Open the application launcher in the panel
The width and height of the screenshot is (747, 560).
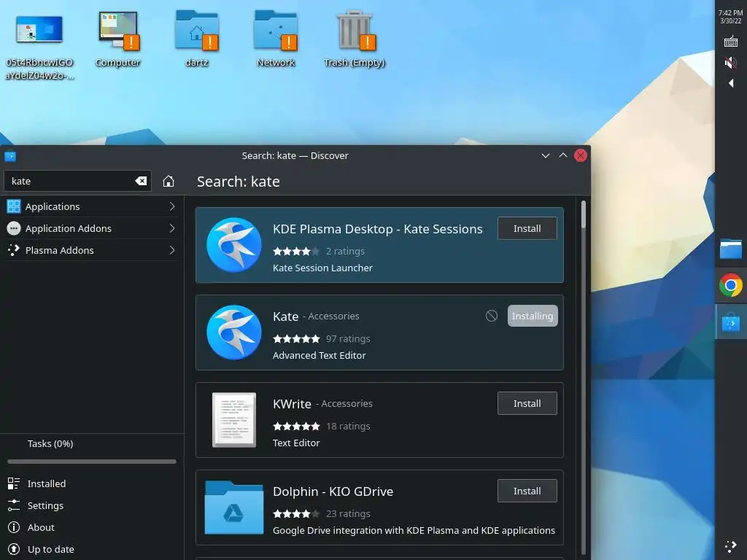731,547
